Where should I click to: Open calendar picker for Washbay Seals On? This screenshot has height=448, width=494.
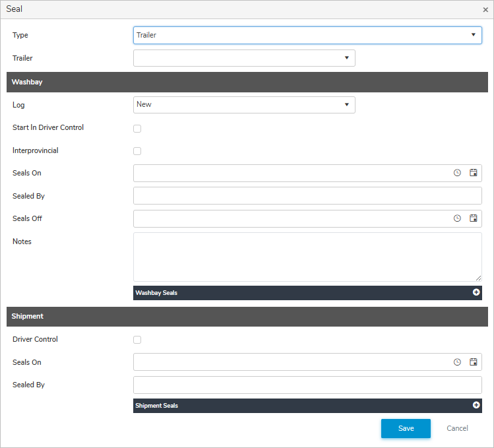point(473,173)
